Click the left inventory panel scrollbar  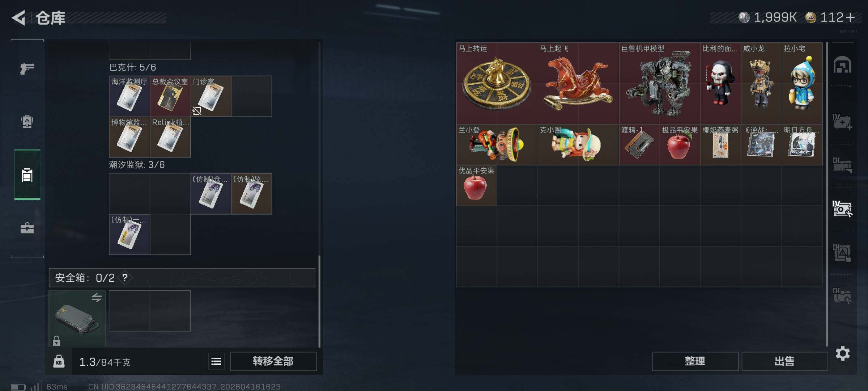click(319, 301)
